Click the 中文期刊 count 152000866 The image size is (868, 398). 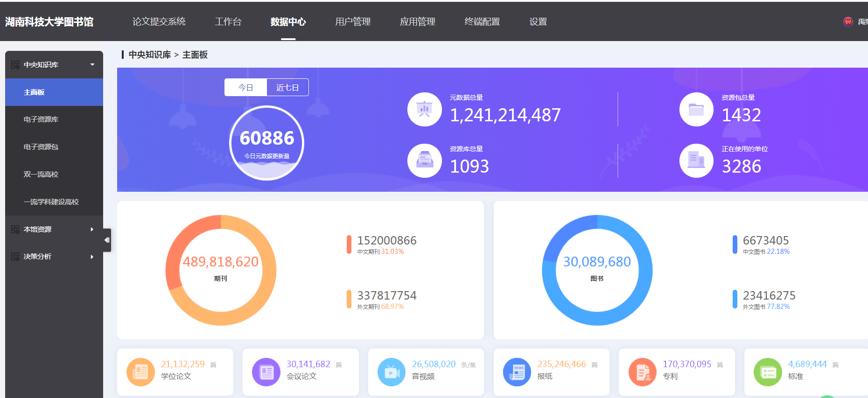[x=387, y=240]
